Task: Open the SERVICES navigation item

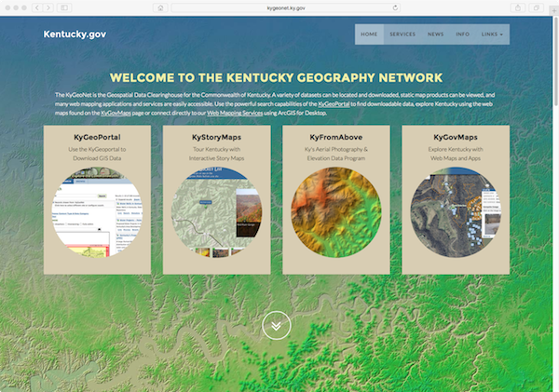Action: [x=402, y=34]
